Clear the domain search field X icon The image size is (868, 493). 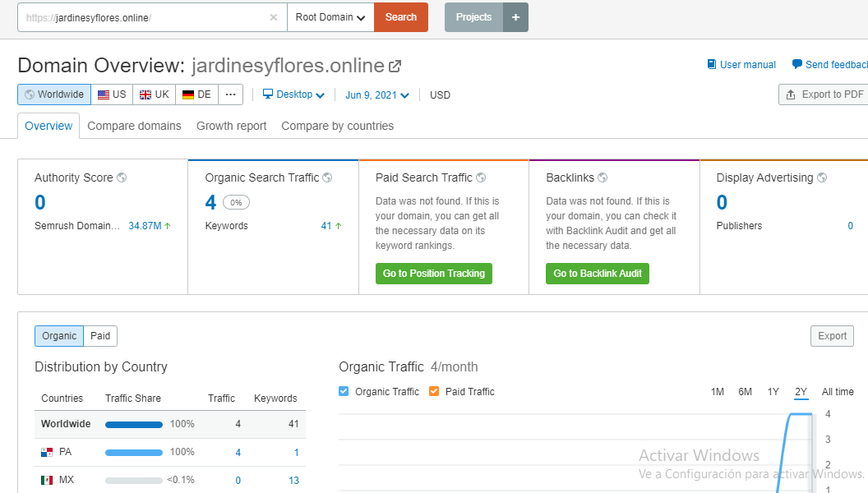coord(274,17)
